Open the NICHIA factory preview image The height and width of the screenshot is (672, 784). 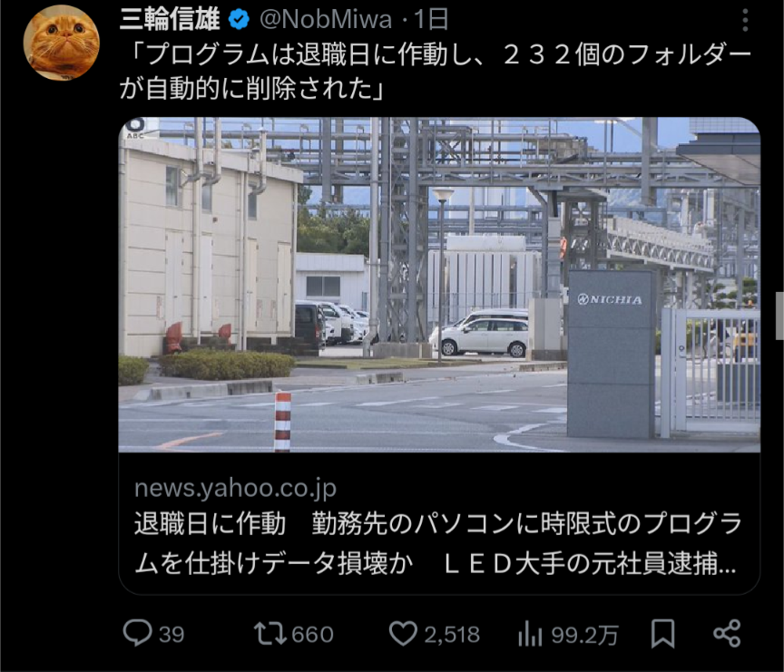[439, 285]
